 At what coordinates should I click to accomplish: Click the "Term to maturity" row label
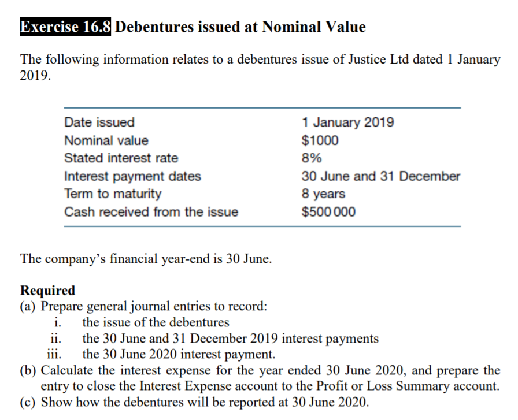[x=113, y=194]
